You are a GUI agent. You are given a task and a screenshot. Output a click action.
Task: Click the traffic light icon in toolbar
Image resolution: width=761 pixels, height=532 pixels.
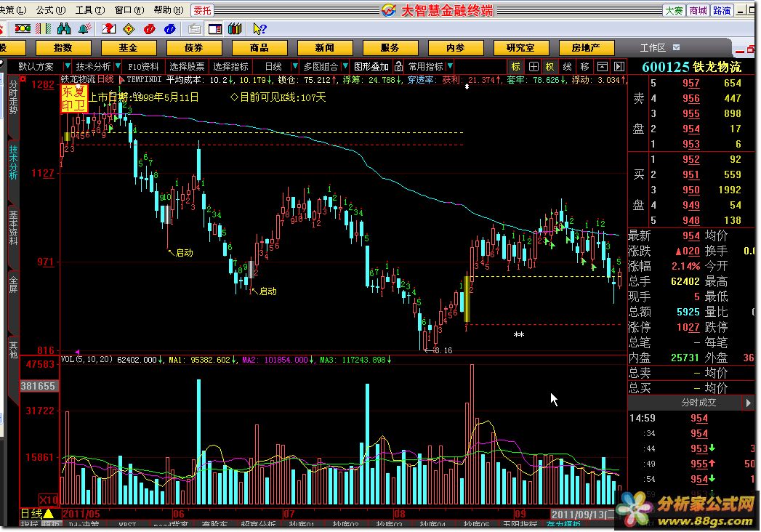click(23, 28)
